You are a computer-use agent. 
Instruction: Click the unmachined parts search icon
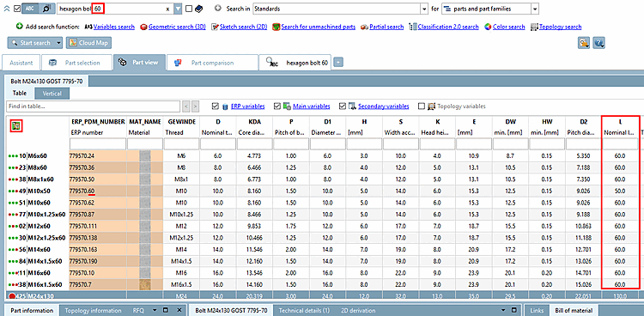(x=276, y=27)
